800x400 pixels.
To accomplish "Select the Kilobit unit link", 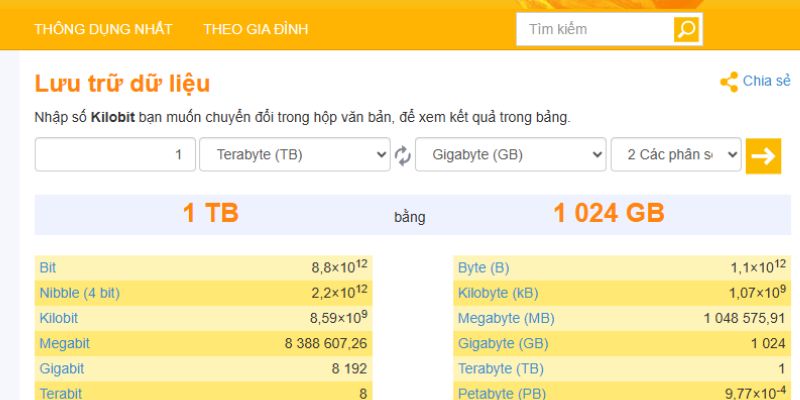I will [58, 318].
